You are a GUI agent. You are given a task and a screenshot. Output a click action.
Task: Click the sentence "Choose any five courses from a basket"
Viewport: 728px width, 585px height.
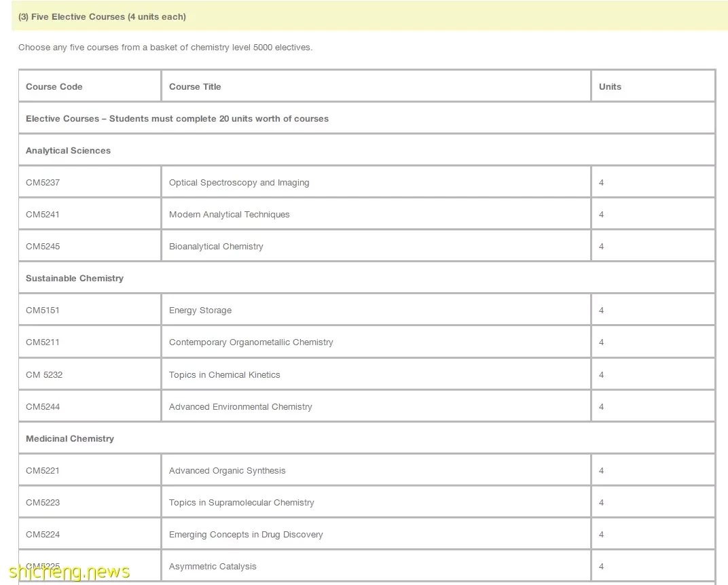tap(165, 48)
